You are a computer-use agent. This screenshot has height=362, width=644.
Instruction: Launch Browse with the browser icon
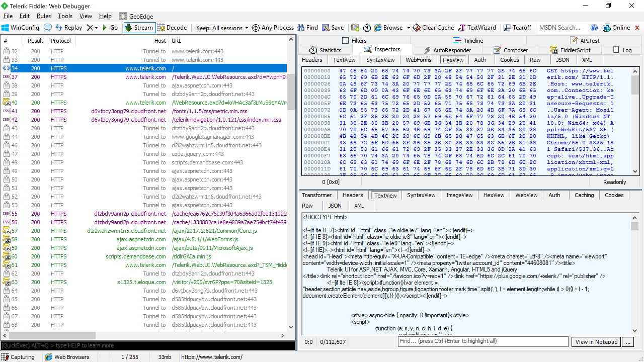click(x=388, y=28)
